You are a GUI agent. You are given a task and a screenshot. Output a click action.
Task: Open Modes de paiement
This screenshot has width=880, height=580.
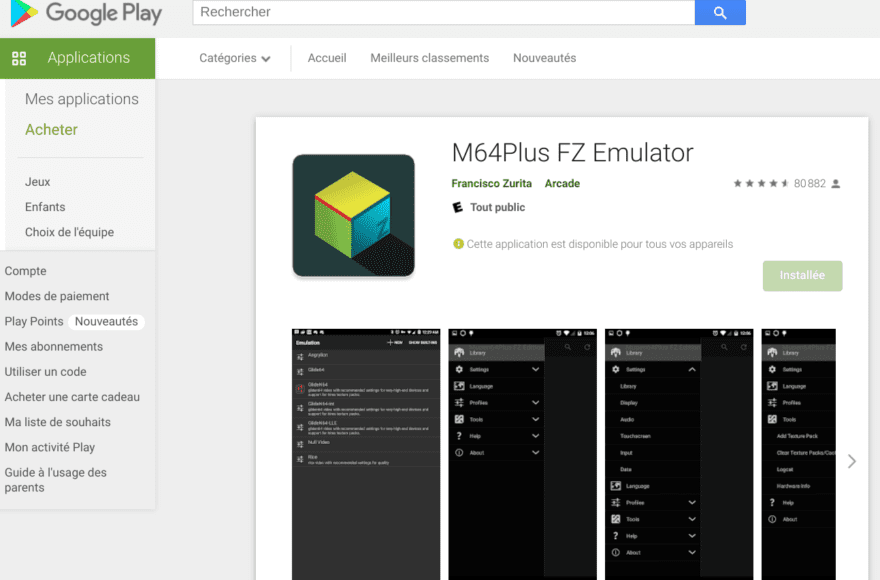(x=57, y=296)
